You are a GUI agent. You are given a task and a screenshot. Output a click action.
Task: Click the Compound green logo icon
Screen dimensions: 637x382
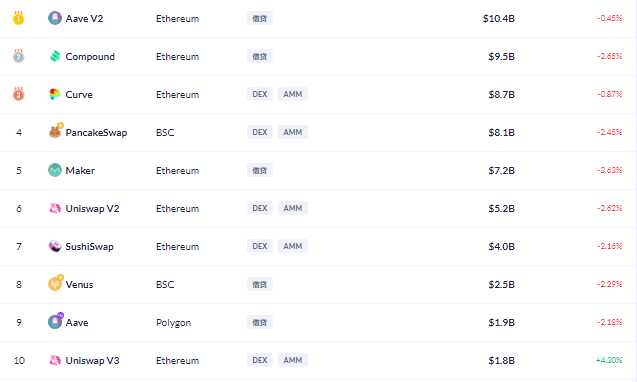[x=55, y=56]
